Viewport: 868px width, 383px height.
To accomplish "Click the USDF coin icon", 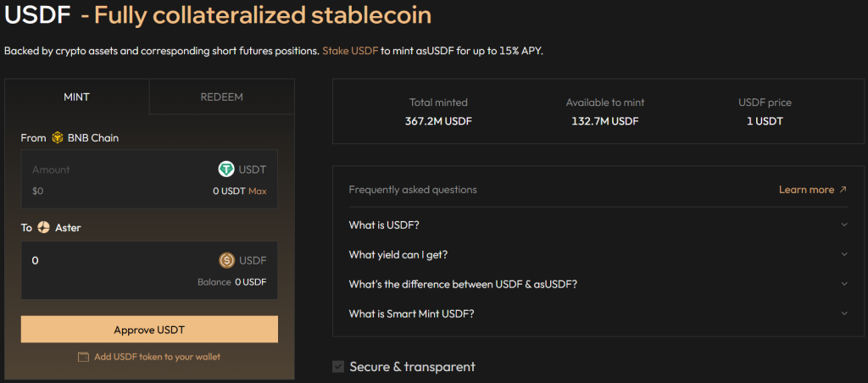I will pos(227,260).
